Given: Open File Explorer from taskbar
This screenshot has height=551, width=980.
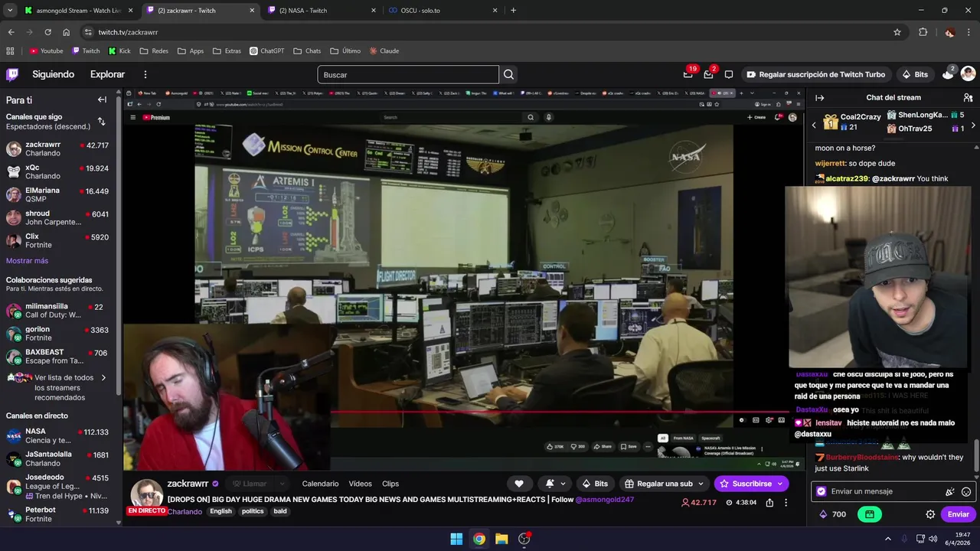Looking at the screenshot, I should 501,539.
